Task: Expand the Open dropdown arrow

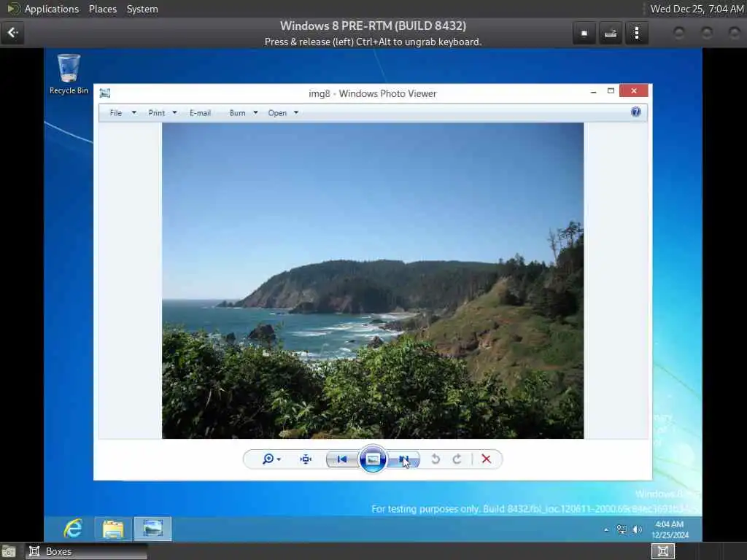Action: 296,113
